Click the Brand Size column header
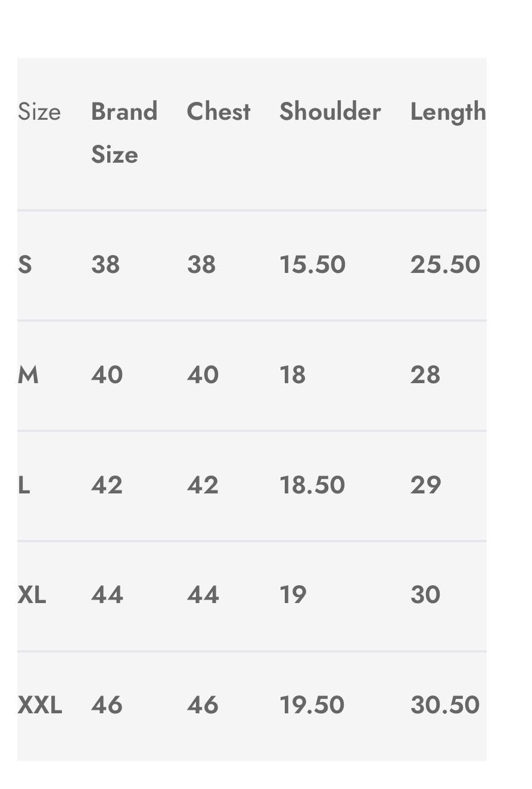532x789 pixels. click(x=124, y=132)
